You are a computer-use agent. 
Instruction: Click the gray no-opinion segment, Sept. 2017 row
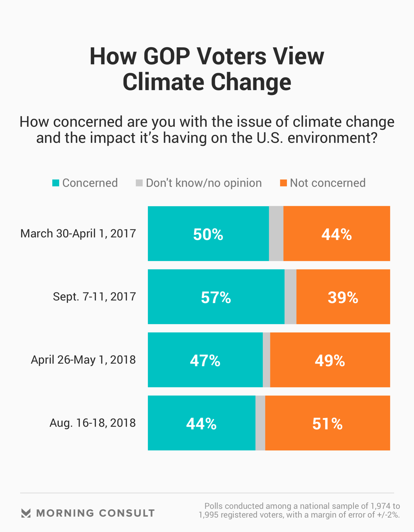click(x=290, y=297)
